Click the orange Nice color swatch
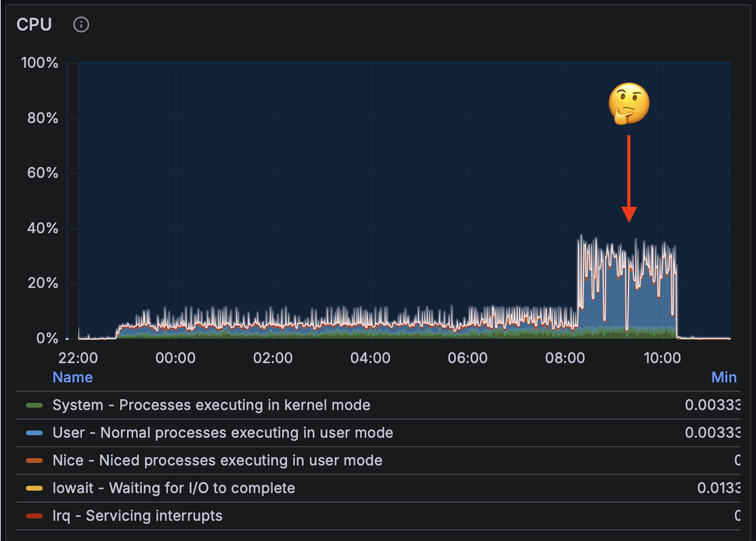The image size is (756, 541). 34,461
